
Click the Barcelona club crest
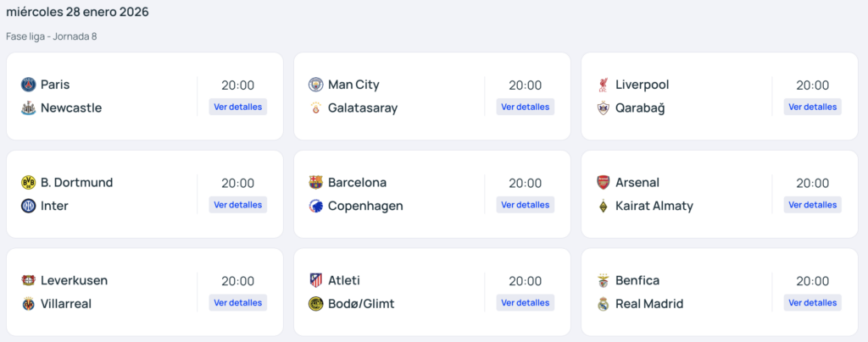pos(316,183)
